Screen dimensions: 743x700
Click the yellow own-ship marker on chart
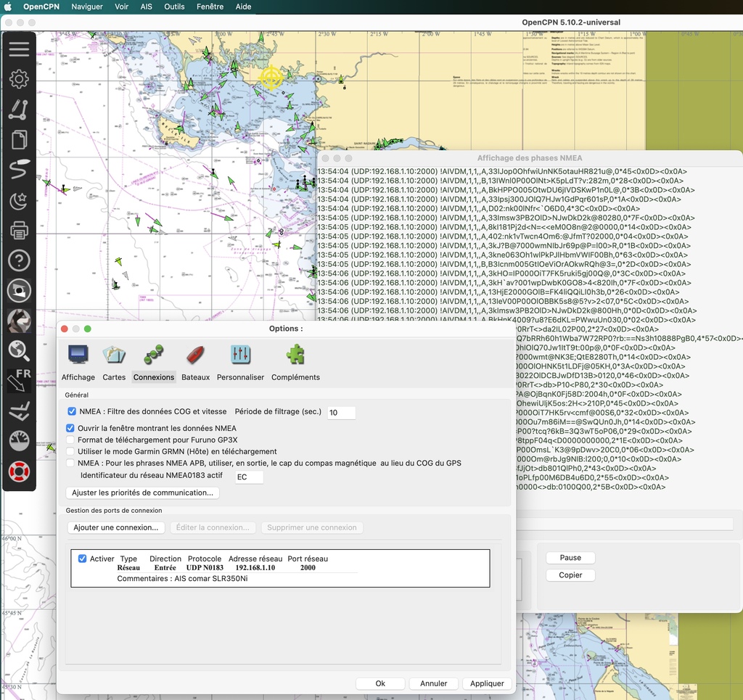(271, 78)
